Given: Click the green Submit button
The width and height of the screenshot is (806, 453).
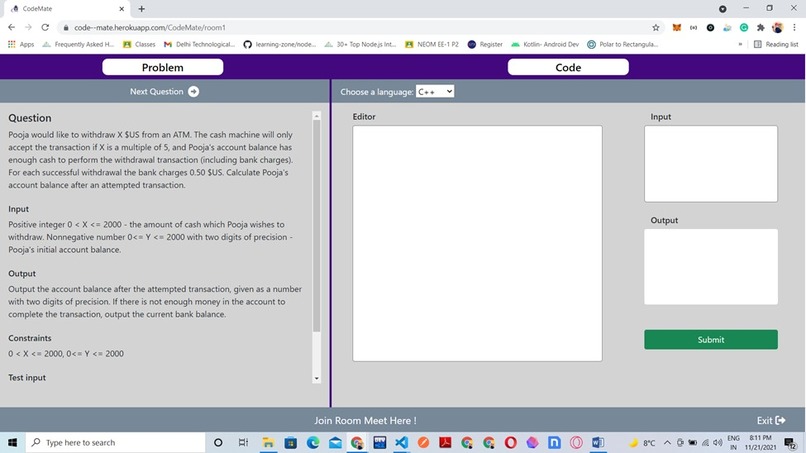Looking at the screenshot, I should pyautogui.click(x=711, y=339).
